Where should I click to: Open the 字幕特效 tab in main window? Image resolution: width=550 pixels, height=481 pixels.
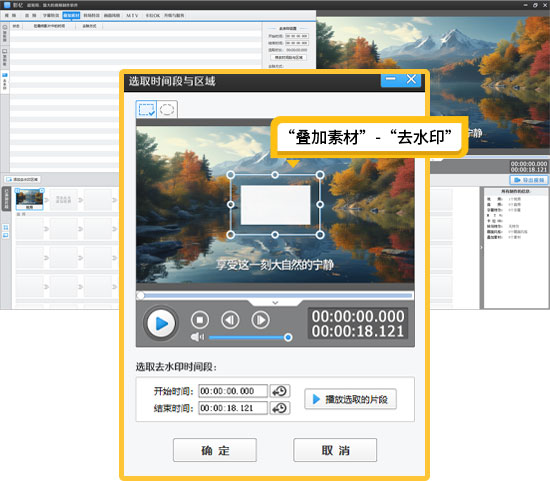click(x=51, y=15)
